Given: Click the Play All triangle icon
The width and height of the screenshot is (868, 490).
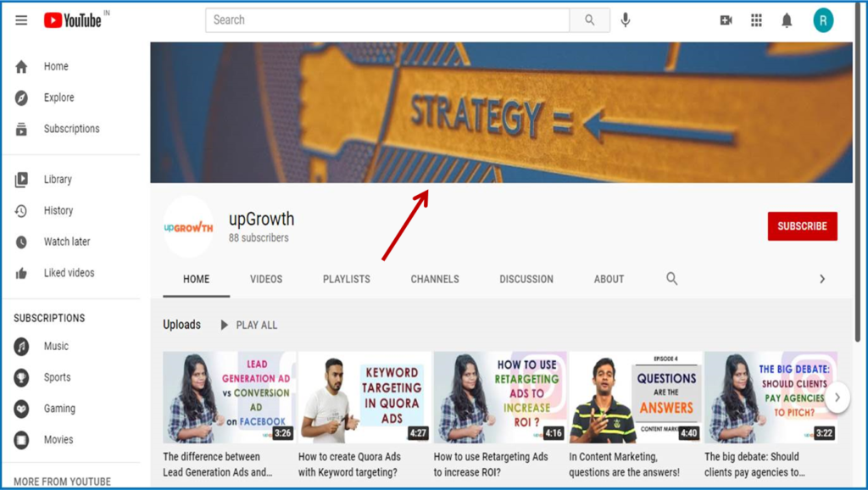Looking at the screenshot, I should 224,325.
